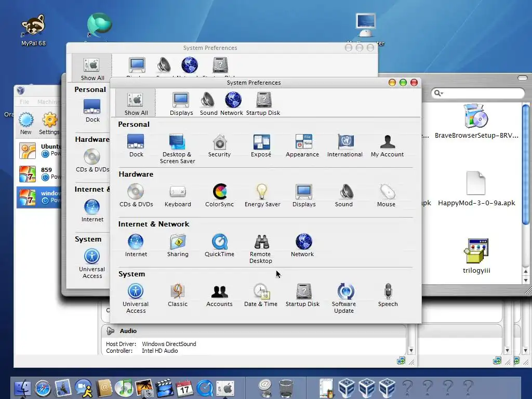Image resolution: width=532 pixels, height=399 pixels.
Task: Select the trilogyiii installer file
Action: click(x=476, y=256)
